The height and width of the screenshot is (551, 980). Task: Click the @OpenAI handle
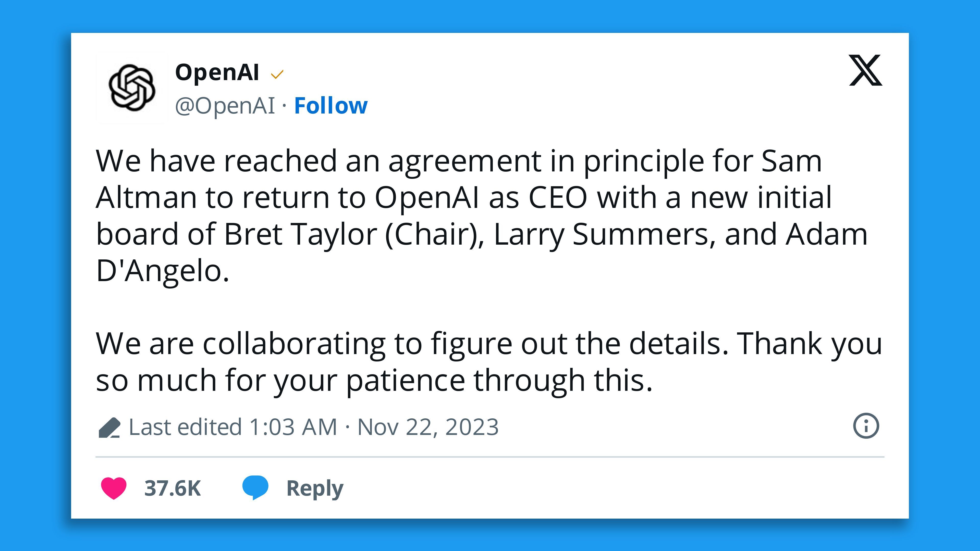(225, 105)
